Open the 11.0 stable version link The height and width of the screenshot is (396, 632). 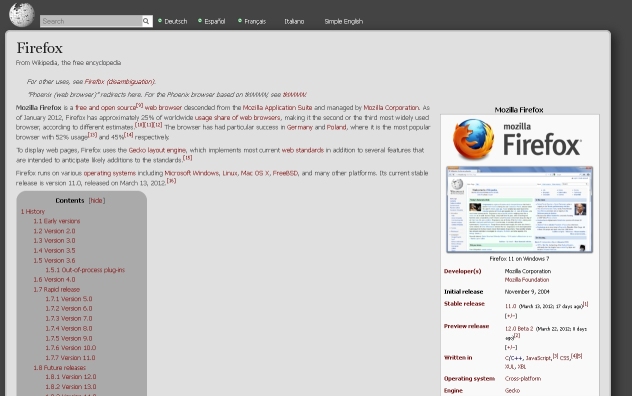pos(510,306)
